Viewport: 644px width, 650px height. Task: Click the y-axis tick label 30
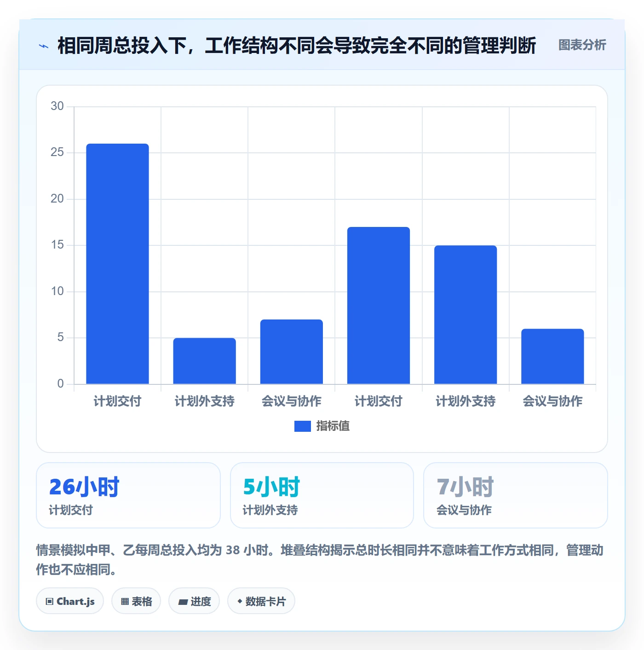click(57, 106)
